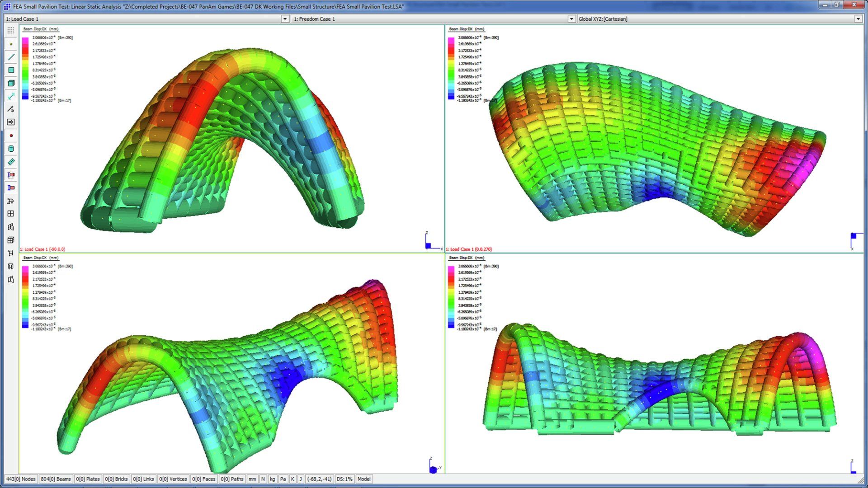Click the wireframe cube view icon
This screenshot has width=868, height=488.
point(11,240)
